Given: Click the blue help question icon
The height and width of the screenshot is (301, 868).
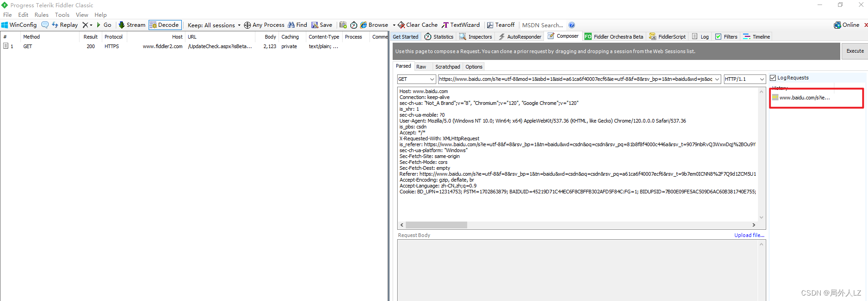Looking at the screenshot, I should tap(572, 25).
